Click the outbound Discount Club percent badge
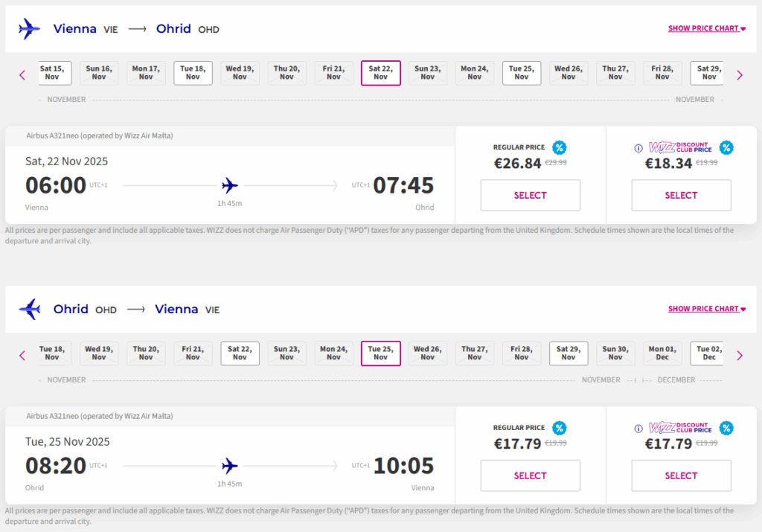The width and height of the screenshot is (762, 532). pyautogui.click(x=726, y=147)
